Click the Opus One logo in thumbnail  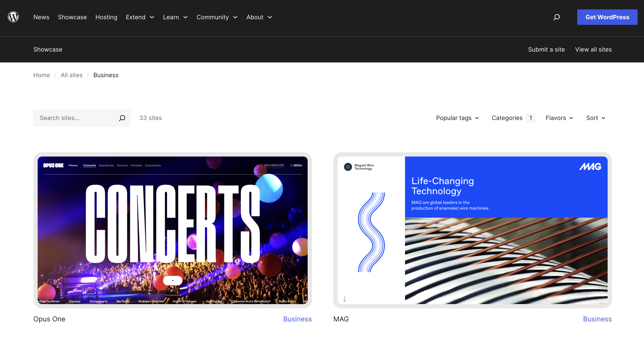click(x=53, y=165)
